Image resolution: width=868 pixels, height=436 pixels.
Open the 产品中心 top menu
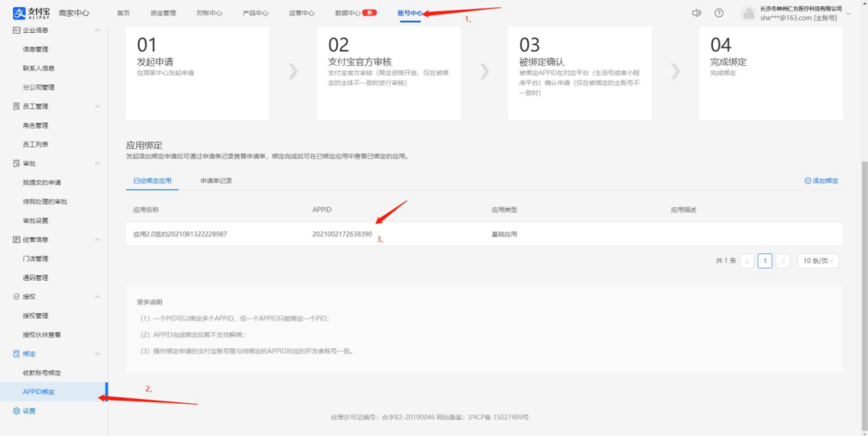coord(256,13)
